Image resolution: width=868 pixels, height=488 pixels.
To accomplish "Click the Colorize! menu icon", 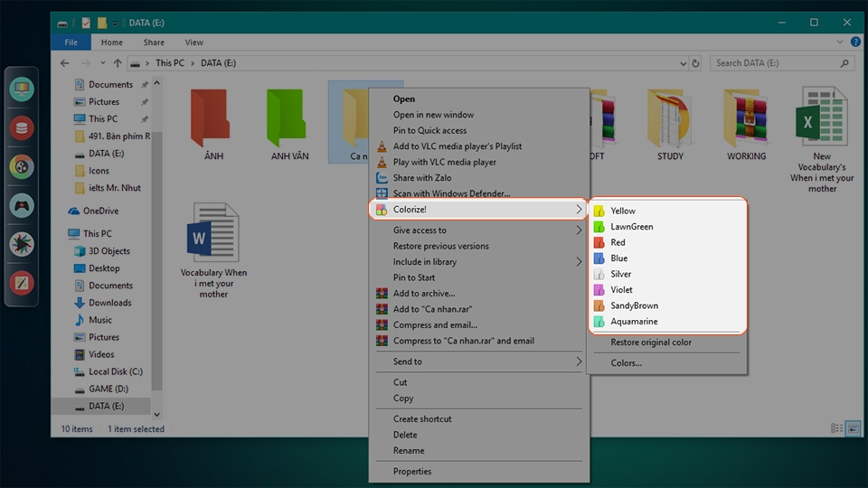I will pos(382,210).
